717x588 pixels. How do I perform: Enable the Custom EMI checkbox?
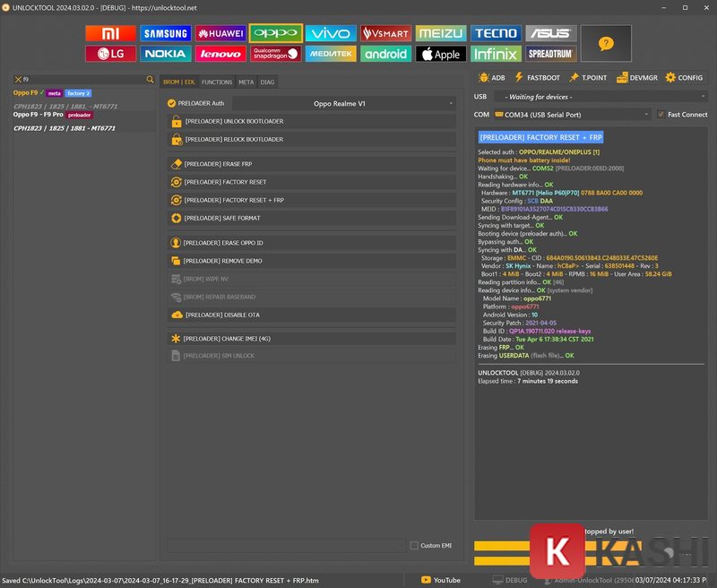tap(414, 545)
